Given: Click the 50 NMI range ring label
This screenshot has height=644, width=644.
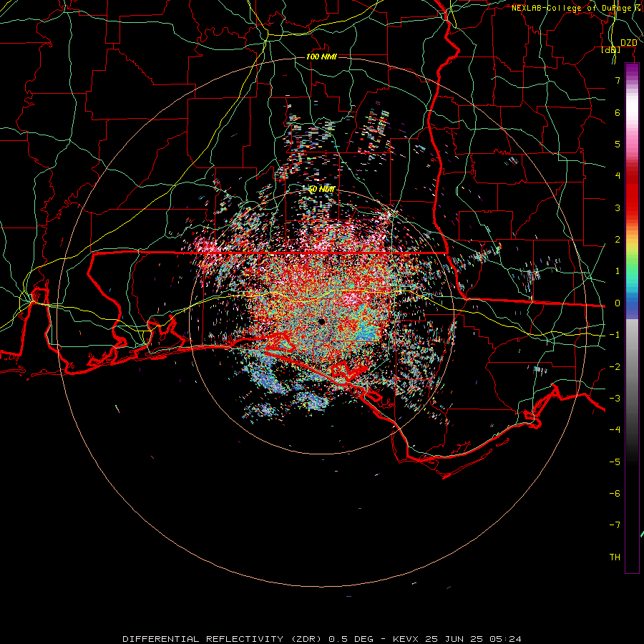Looking at the screenshot, I should coord(321,190).
